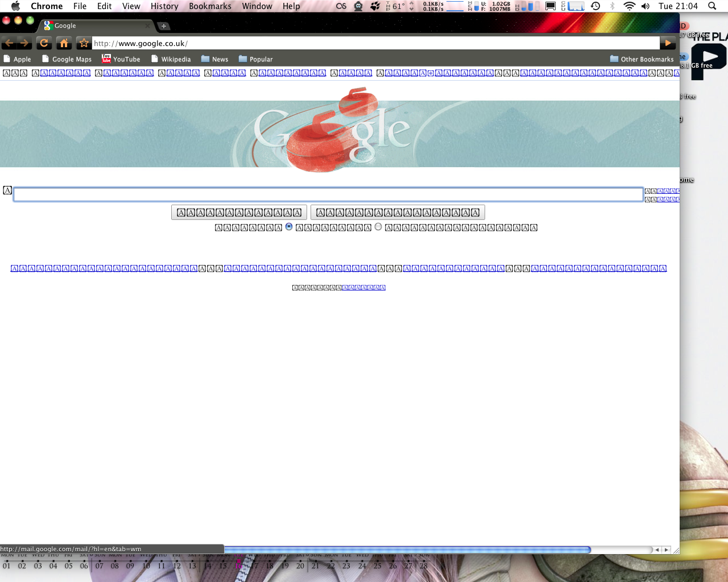Select the filled radio button under the search buttons

[x=289, y=227]
